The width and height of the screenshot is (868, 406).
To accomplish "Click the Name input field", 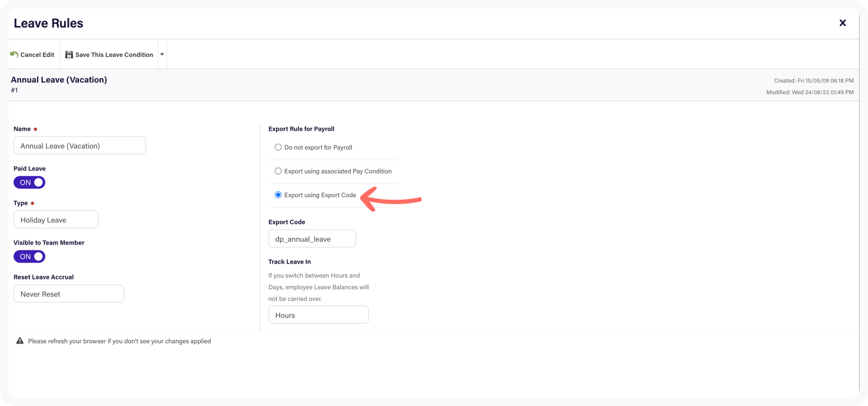I will click(79, 146).
